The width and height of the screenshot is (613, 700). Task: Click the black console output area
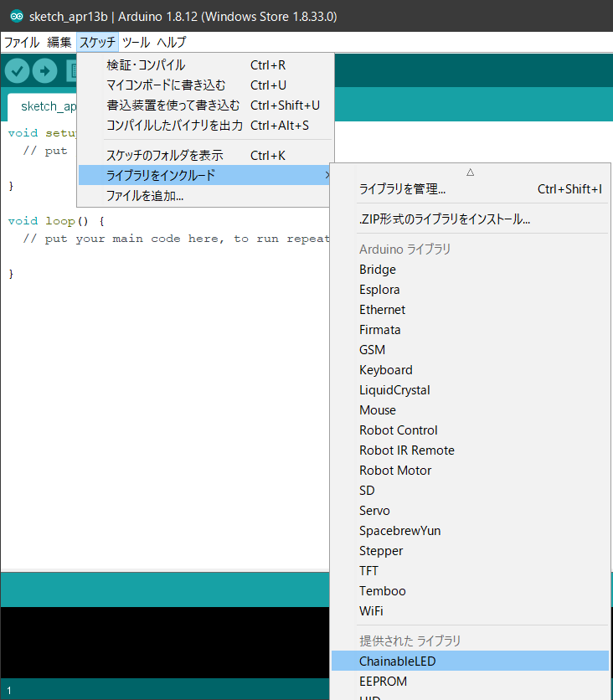(165, 642)
